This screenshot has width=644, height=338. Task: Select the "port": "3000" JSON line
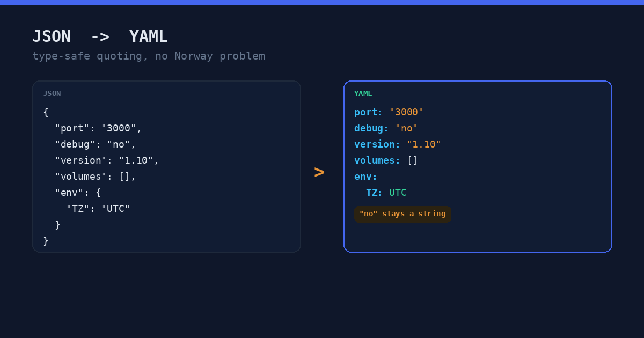(x=98, y=128)
